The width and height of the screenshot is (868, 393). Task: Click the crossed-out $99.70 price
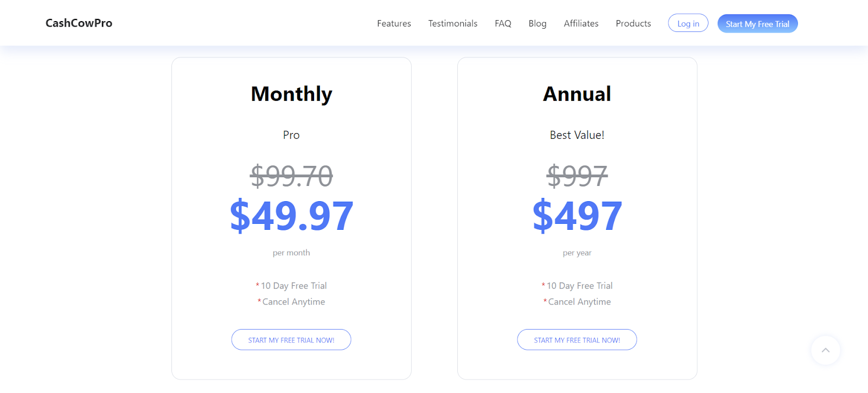[x=291, y=176]
